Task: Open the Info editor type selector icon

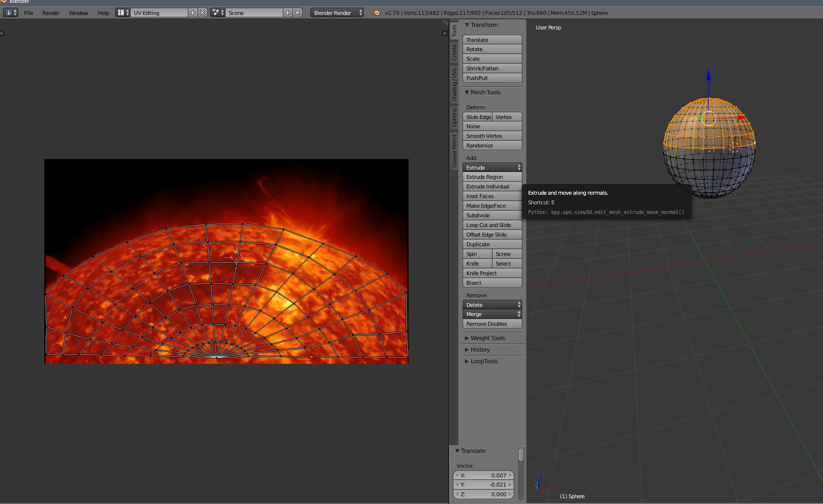Action: (x=11, y=13)
